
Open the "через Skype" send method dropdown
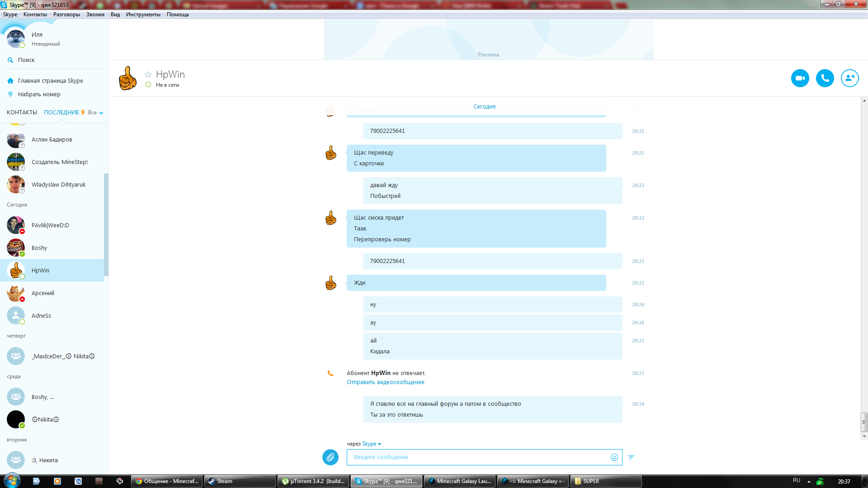click(372, 444)
